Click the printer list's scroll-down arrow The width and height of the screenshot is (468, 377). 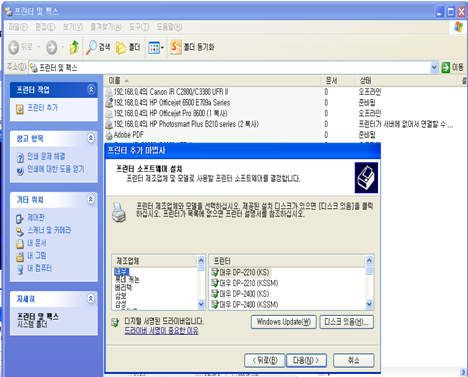[x=369, y=304]
